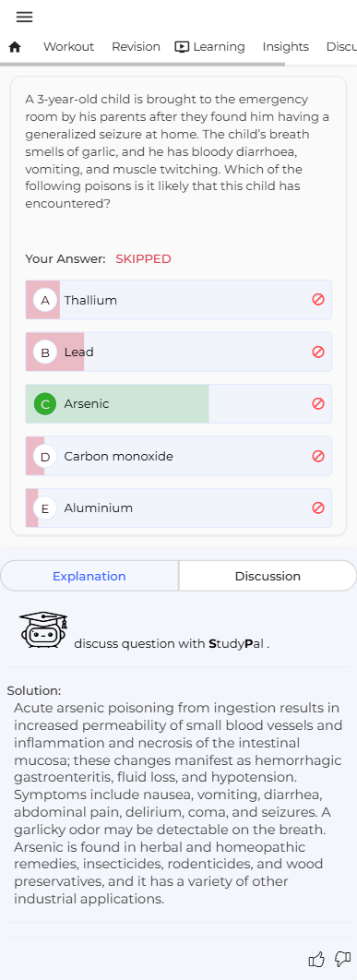Click the strike-out icon beside Aluminium
The image size is (357, 980).
tap(317, 508)
